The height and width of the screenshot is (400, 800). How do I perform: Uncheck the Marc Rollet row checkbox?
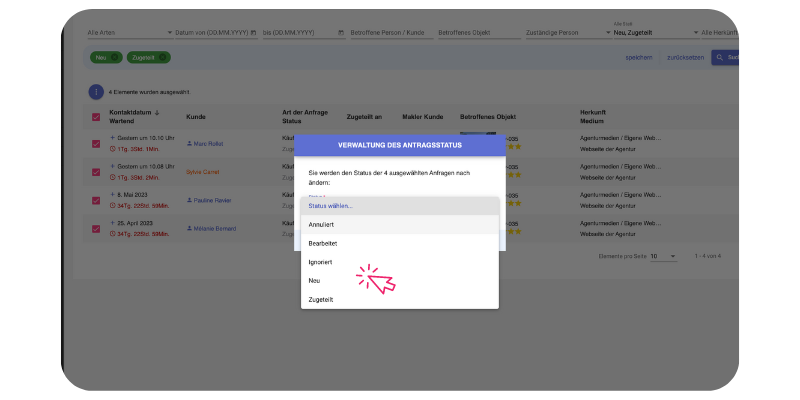(x=96, y=144)
